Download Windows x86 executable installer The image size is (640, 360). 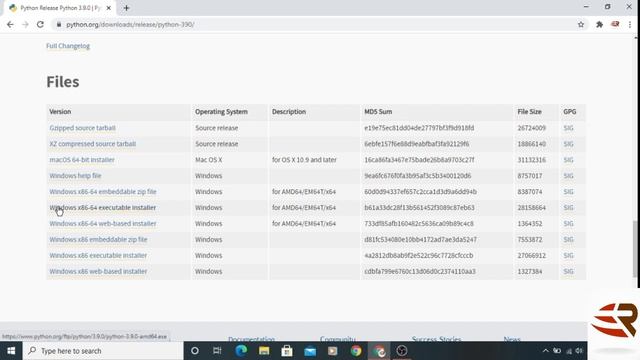[x=98, y=255]
